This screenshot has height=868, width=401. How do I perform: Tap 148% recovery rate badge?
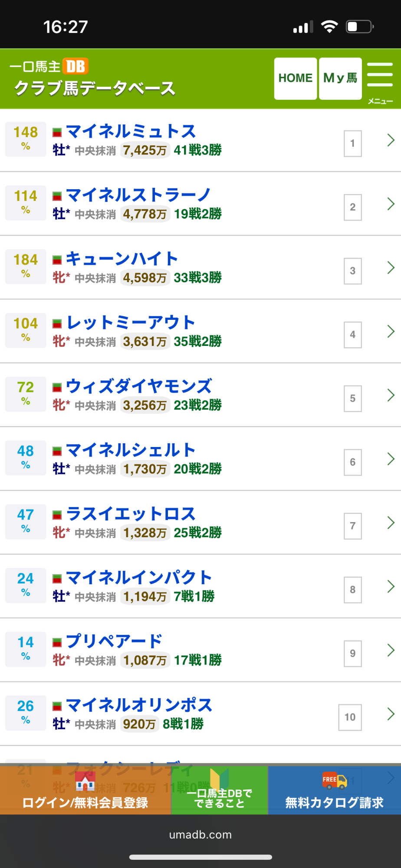coord(26,139)
